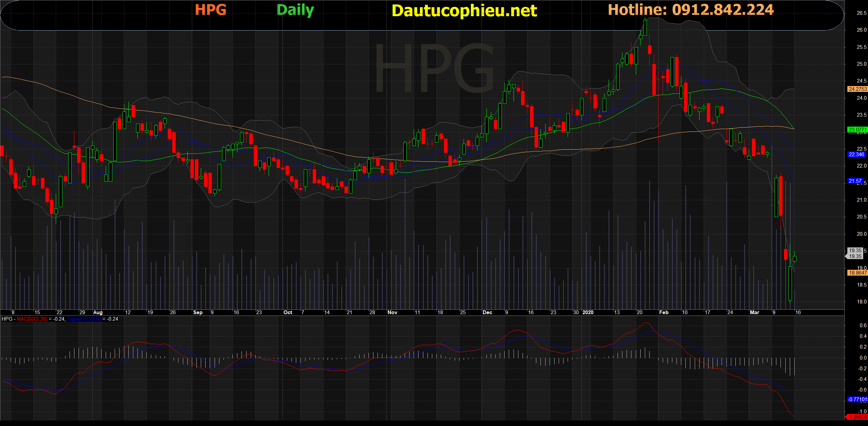868x426 pixels.
Task: Click the 26.0 level on price axis
Action: click(x=861, y=30)
